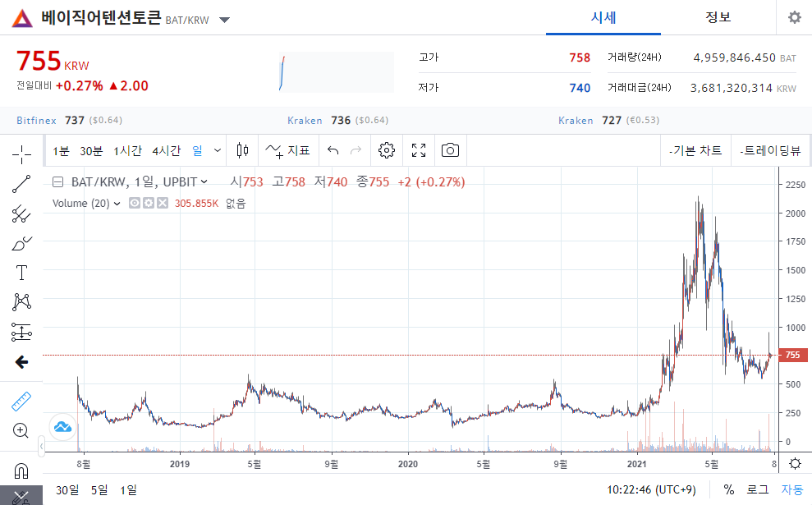Viewport: 812px width, 505px height.
Task: Open Volume indicator settings gear
Action: coord(149,203)
